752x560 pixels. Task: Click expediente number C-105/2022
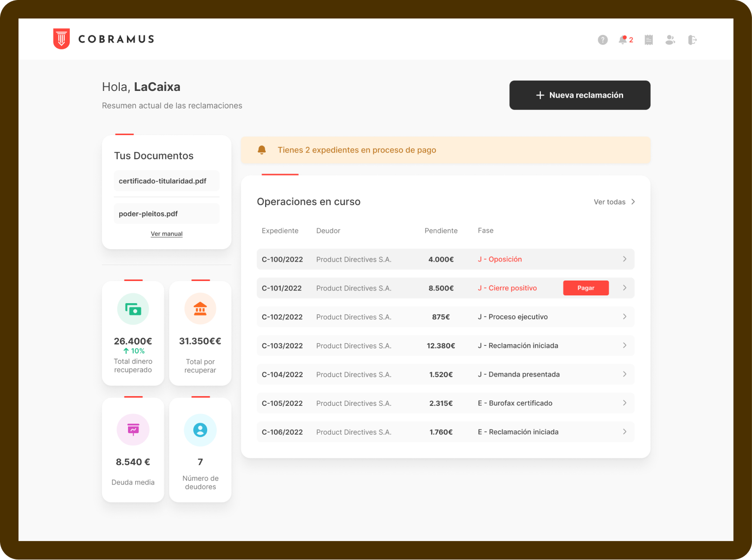coord(282,403)
